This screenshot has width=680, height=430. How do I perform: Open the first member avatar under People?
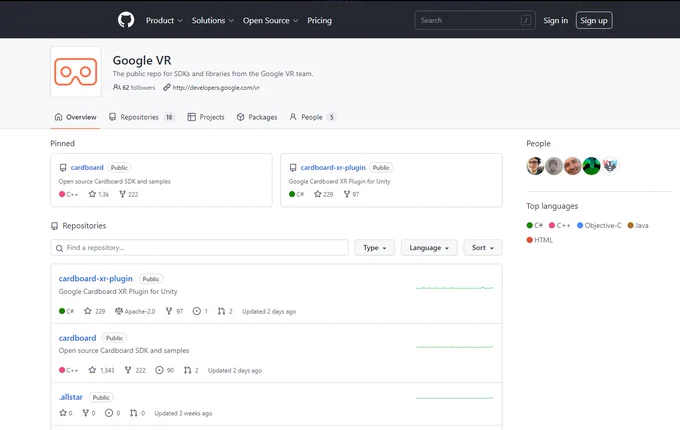535,166
